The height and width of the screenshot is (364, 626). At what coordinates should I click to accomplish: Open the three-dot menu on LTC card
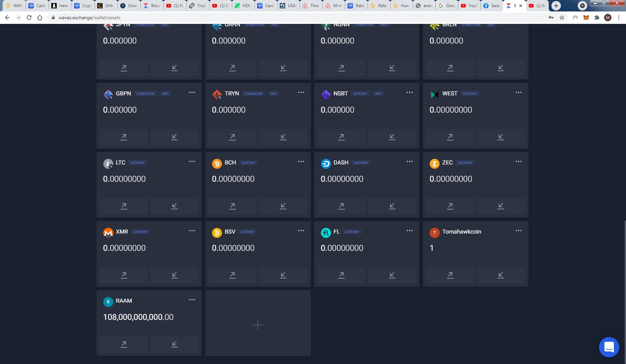pos(192,161)
